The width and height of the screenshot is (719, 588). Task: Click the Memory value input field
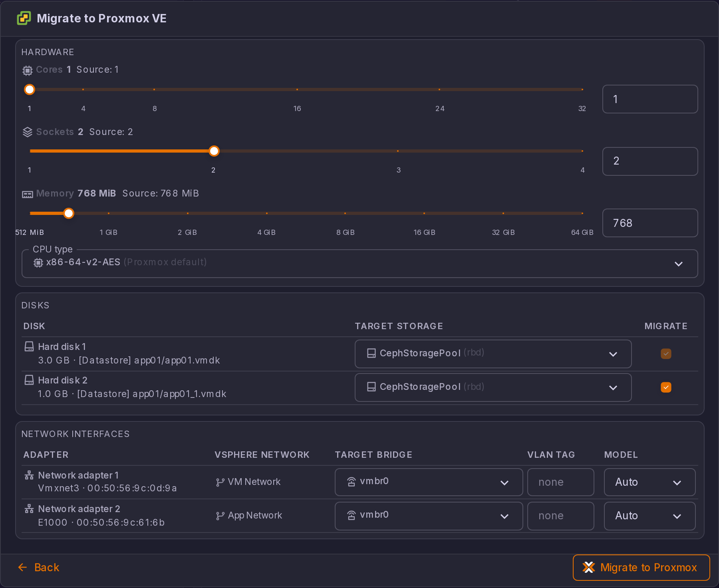(650, 223)
